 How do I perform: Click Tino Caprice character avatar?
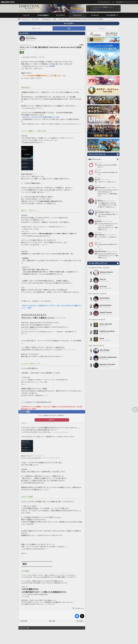click(22, 39)
